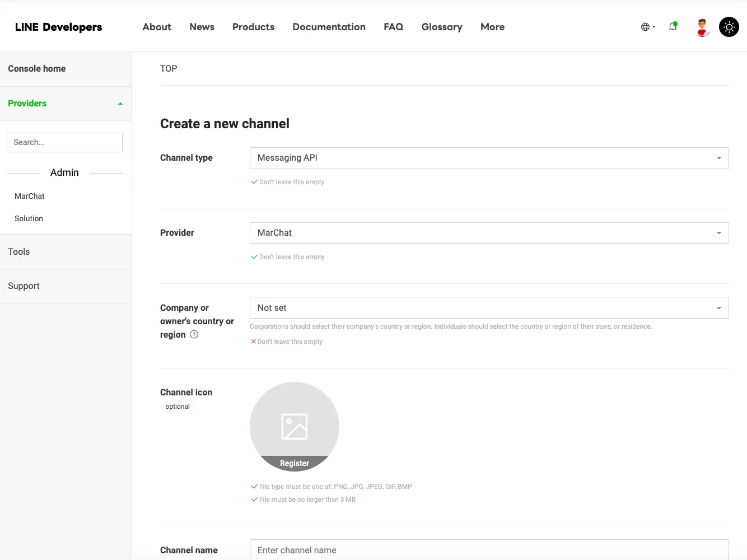This screenshot has height=560, width=747.
Task: Go to the News page
Action: 202,27
